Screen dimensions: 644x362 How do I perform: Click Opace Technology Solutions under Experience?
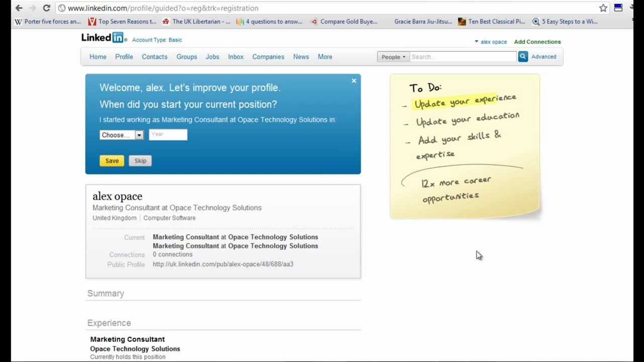(x=135, y=349)
